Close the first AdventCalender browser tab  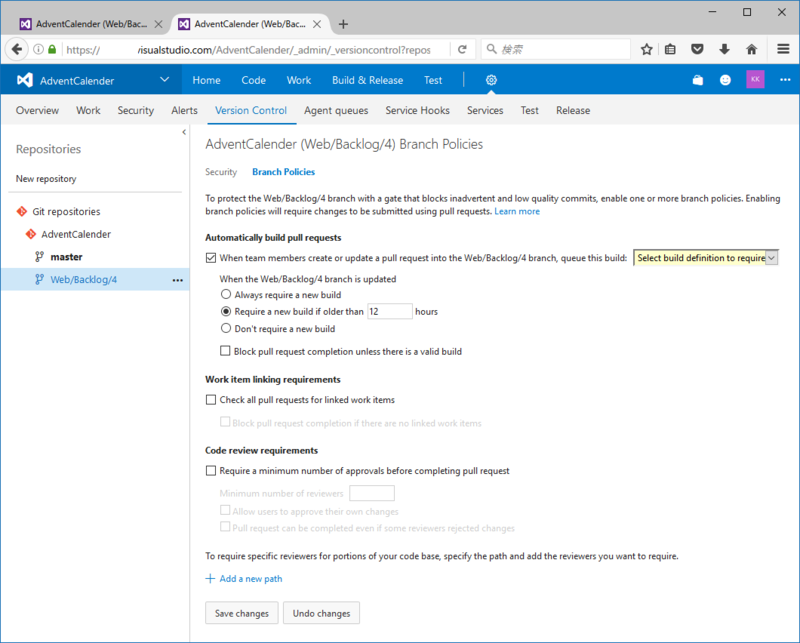(x=159, y=24)
